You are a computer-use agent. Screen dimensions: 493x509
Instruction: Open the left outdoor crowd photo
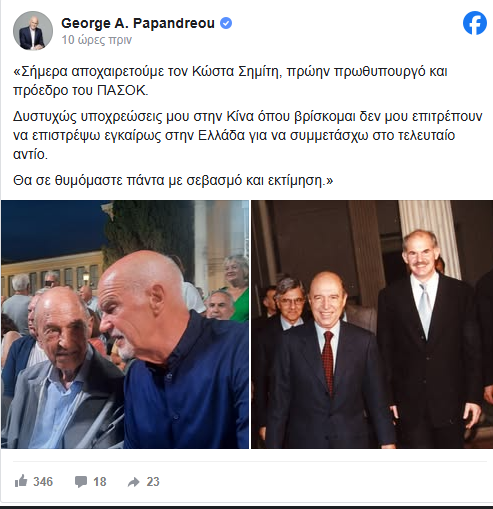point(125,324)
